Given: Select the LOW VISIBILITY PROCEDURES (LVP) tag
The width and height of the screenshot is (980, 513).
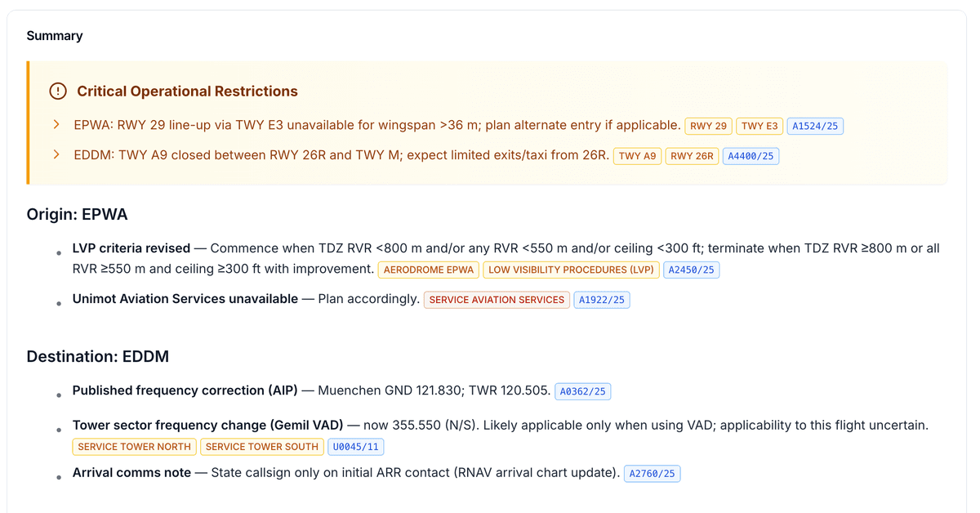Looking at the screenshot, I should tap(571, 270).
